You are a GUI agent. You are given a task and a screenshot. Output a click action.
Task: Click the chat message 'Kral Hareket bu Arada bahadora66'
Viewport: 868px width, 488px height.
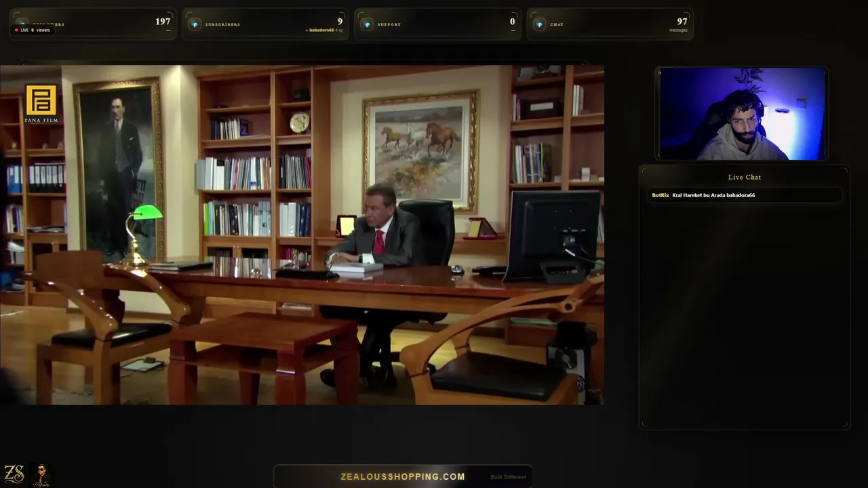(713, 195)
